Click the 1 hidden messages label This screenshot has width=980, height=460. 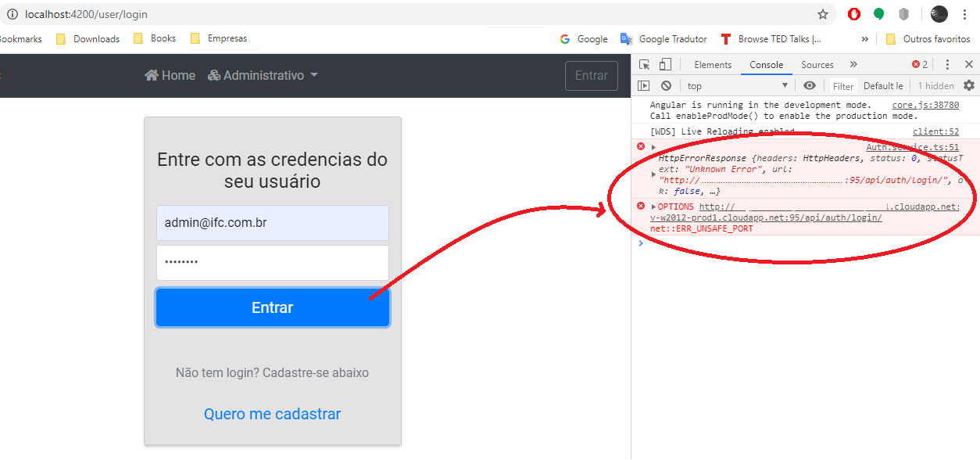point(935,86)
